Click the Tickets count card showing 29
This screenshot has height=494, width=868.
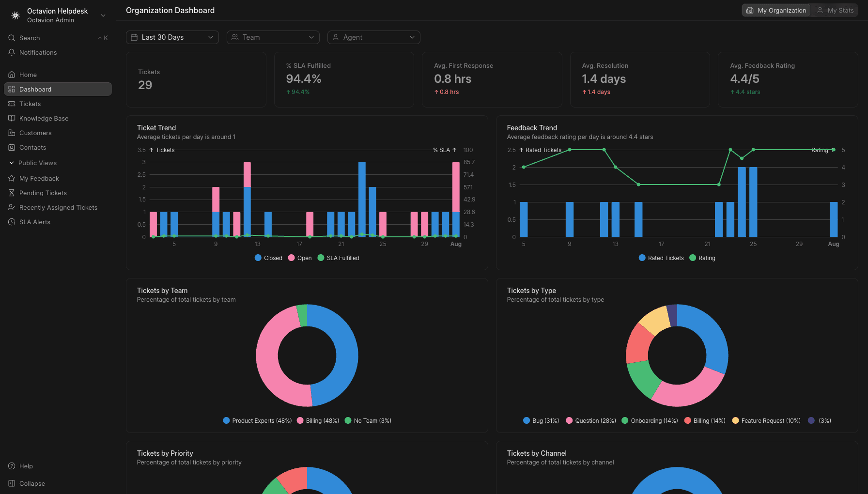click(x=196, y=79)
